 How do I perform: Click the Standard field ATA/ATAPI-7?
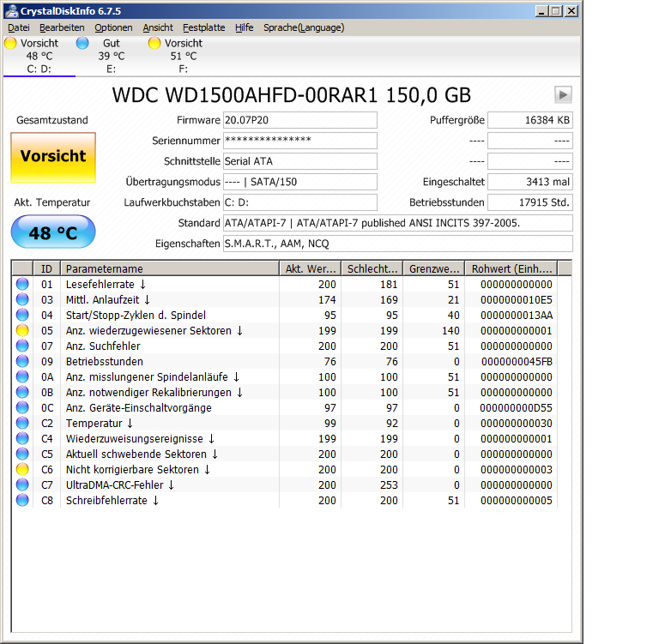point(397,223)
